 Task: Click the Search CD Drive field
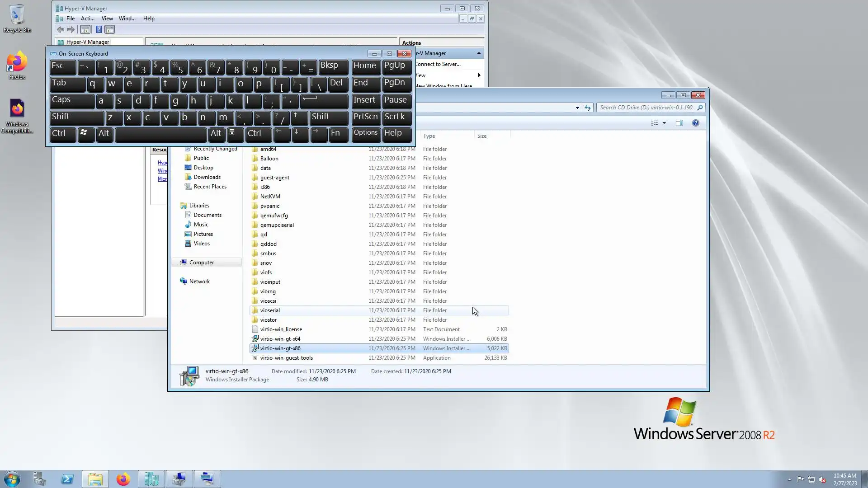point(646,108)
